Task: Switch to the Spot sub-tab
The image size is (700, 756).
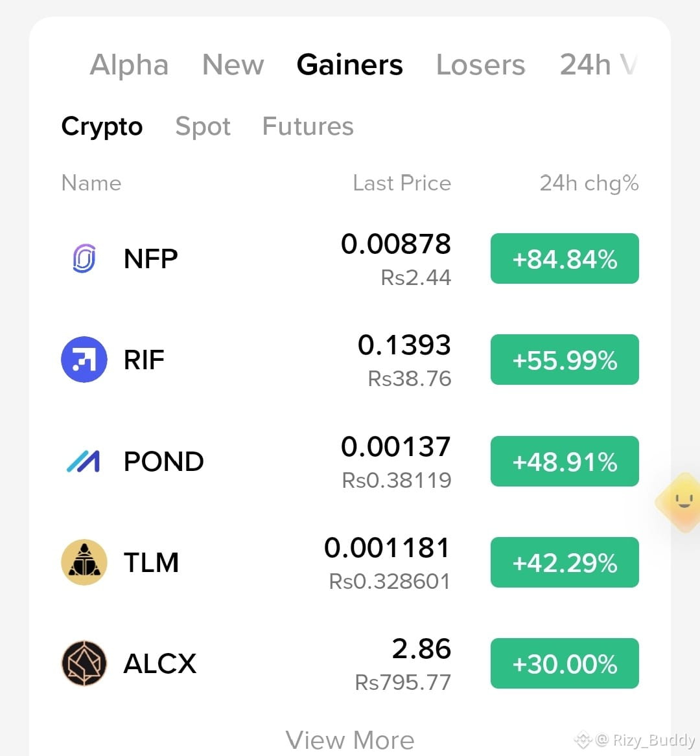Action: (203, 127)
